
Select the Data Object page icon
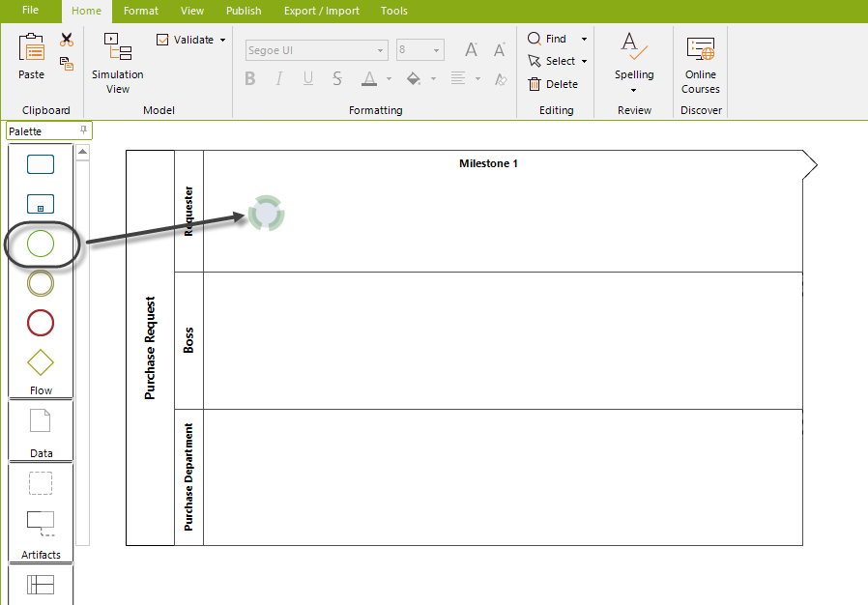point(41,420)
